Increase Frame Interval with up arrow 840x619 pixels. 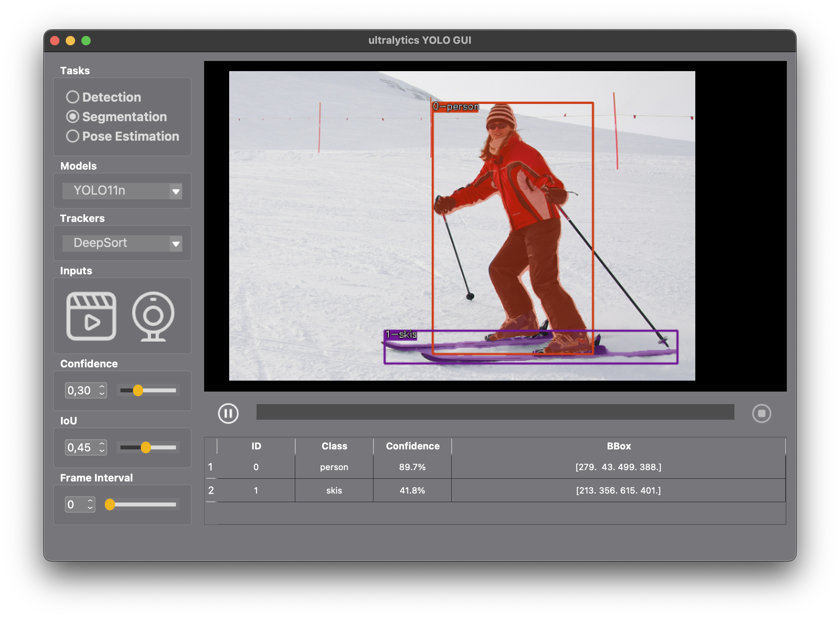coord(90,501)
